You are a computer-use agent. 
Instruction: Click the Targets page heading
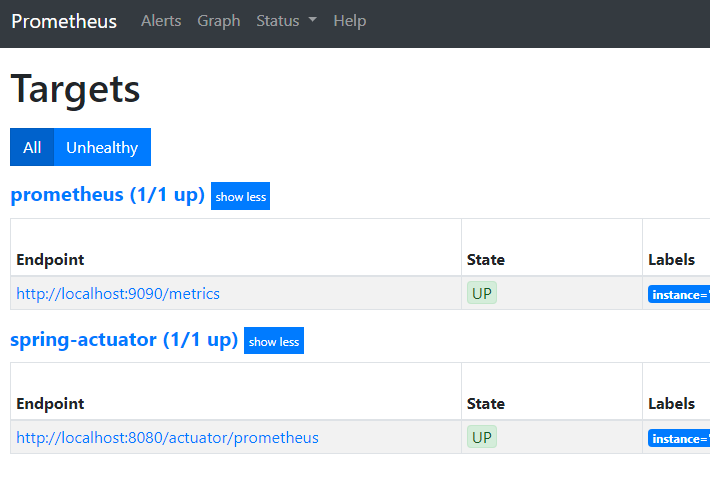tap(76, 89)
